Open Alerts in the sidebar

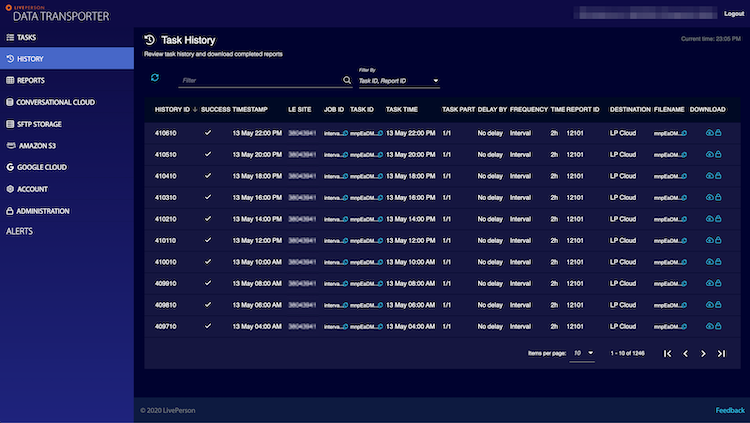(x=20, y=231)
